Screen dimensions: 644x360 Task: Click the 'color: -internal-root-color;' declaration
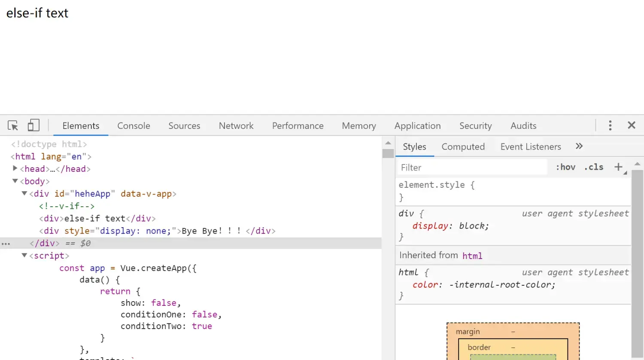(x=484, y=284)
